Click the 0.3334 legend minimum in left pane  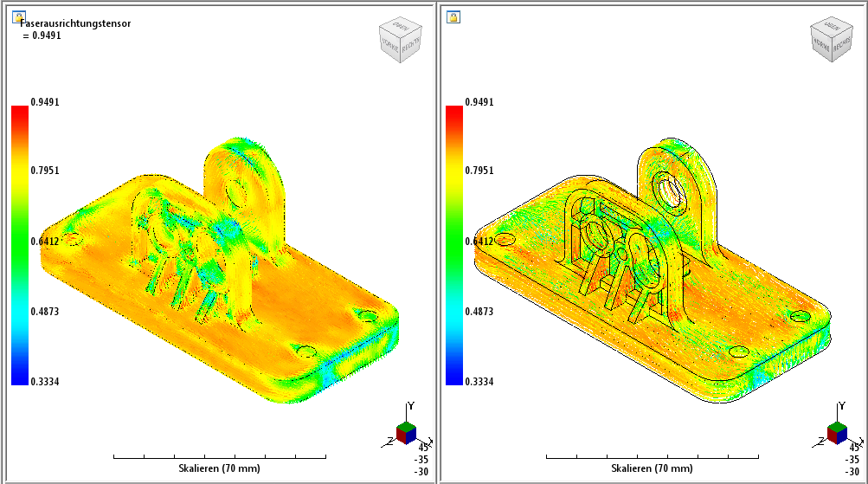[x=45, y=382]
